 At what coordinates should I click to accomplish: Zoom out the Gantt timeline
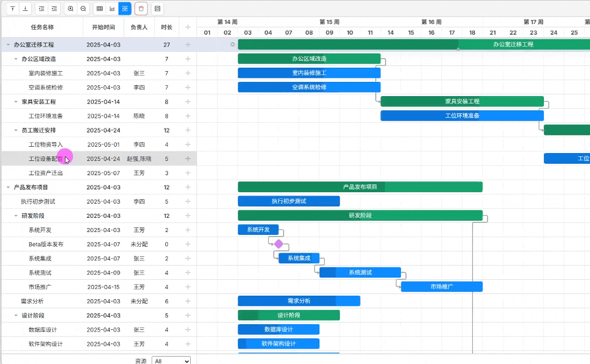tap(83, 9)
